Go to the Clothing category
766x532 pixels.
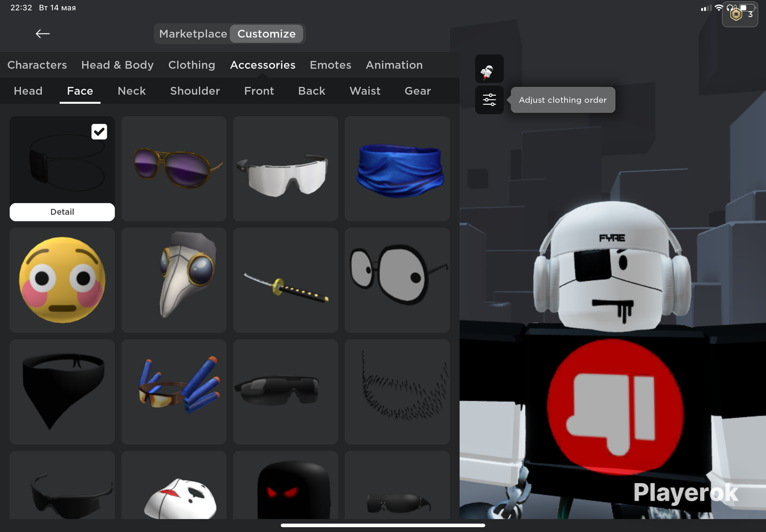pos(192,65)
